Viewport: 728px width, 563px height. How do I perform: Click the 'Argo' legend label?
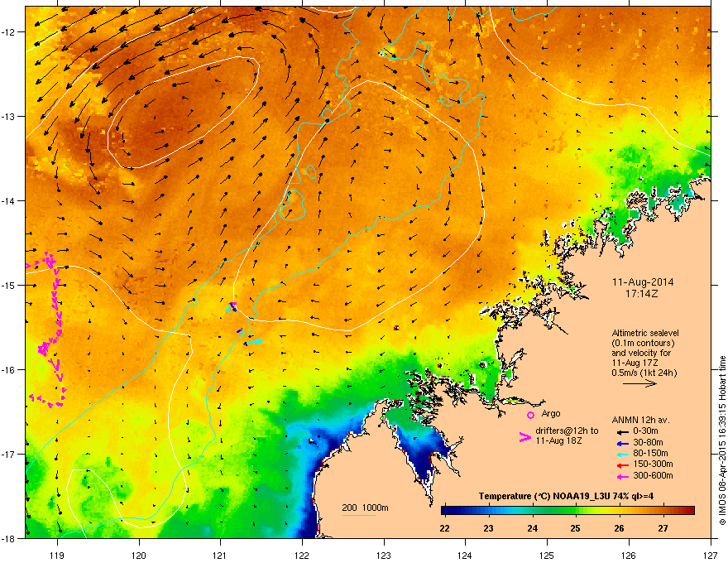551,413
